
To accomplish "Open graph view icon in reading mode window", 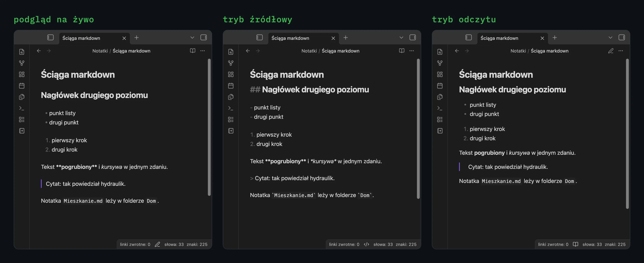I will 440,63.
